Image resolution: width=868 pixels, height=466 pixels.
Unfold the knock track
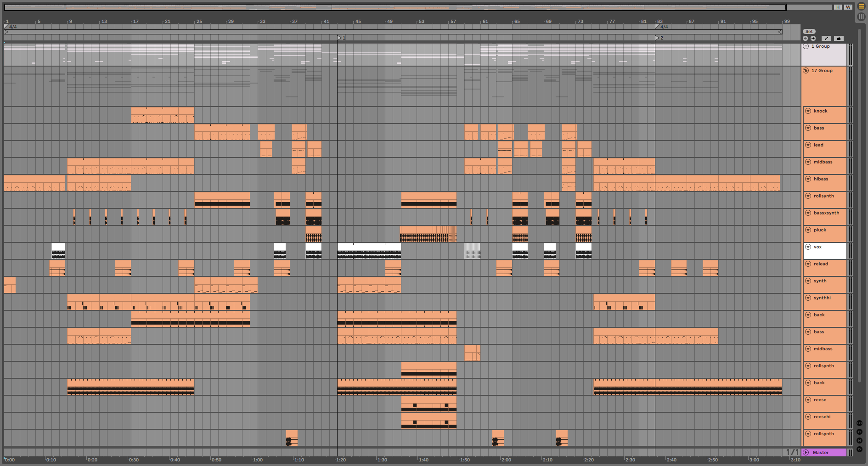(808, 111)
